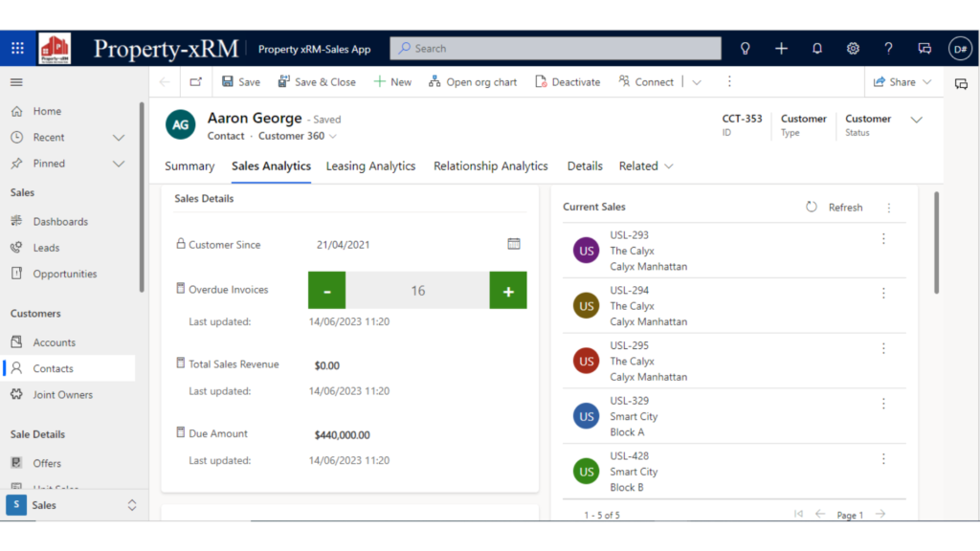Switch to the Leasing Analytics tab
Viewport: 980px width, 551px height.
click(370, 166)
